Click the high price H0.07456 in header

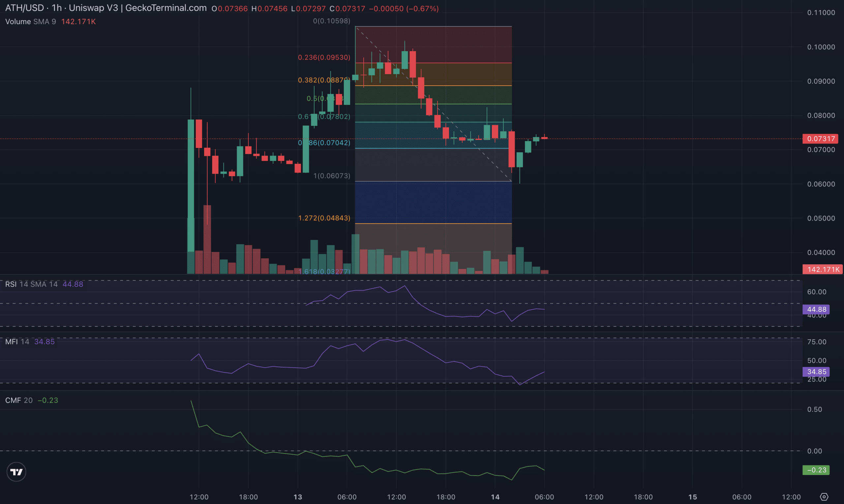pos(269,9)
